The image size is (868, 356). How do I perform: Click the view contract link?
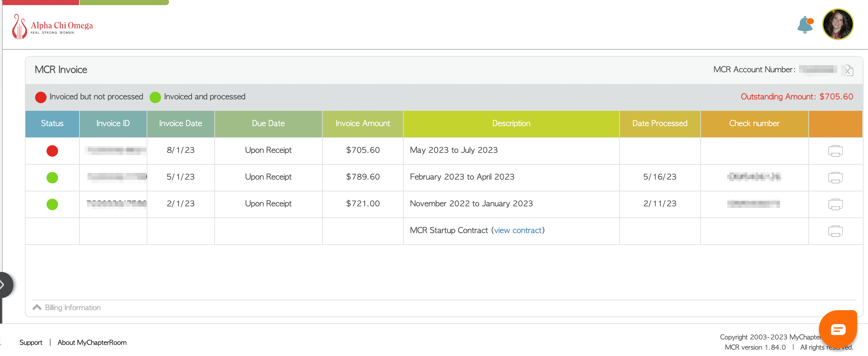coord(517,230)
